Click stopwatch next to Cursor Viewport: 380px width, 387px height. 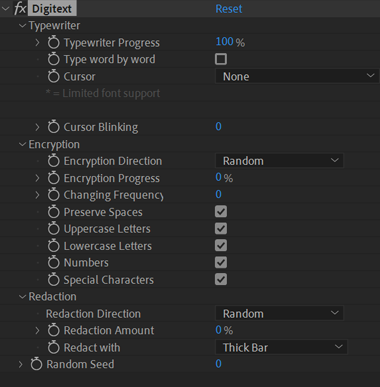pyautogui.click(x=53, y=77)
